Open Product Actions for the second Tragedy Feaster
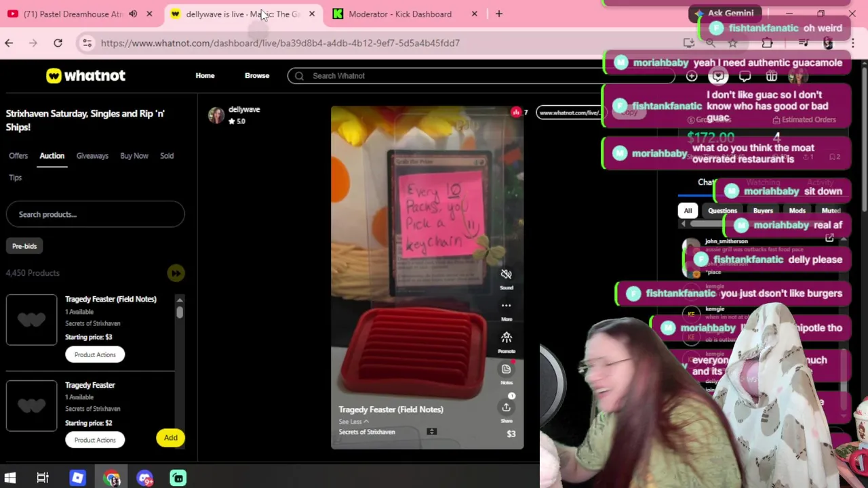Screen dimensions: 868x488 pos(95,440)
